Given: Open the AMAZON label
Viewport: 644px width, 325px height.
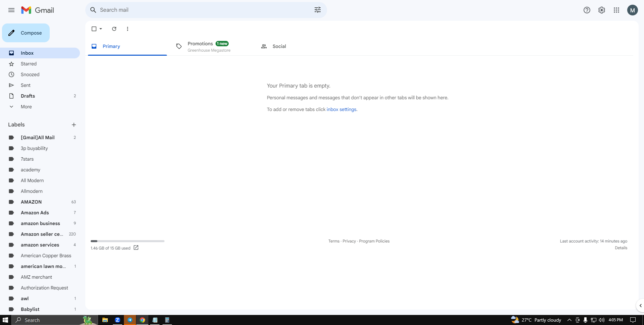Looking at the screenshot, I should pyautogui.click(x=40, y=202).
